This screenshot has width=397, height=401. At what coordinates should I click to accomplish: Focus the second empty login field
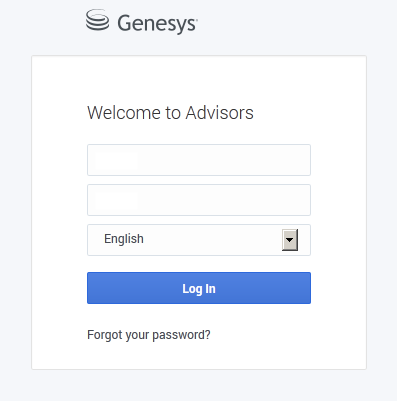(x=199, y=200)
